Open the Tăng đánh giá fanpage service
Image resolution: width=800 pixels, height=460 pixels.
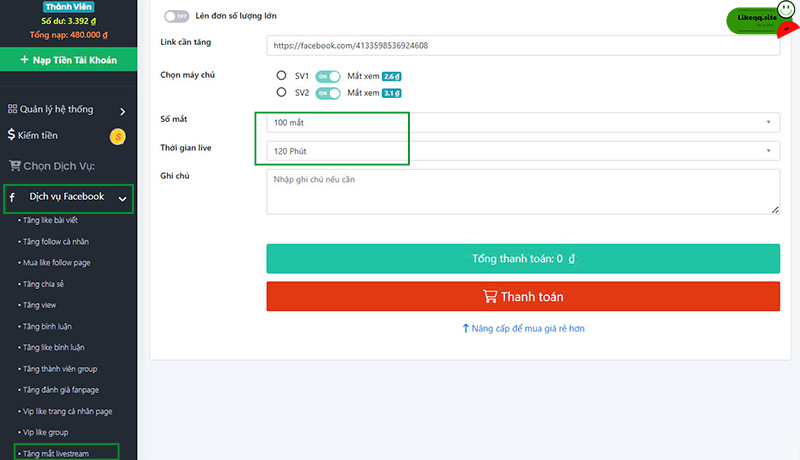pos(61,390)
